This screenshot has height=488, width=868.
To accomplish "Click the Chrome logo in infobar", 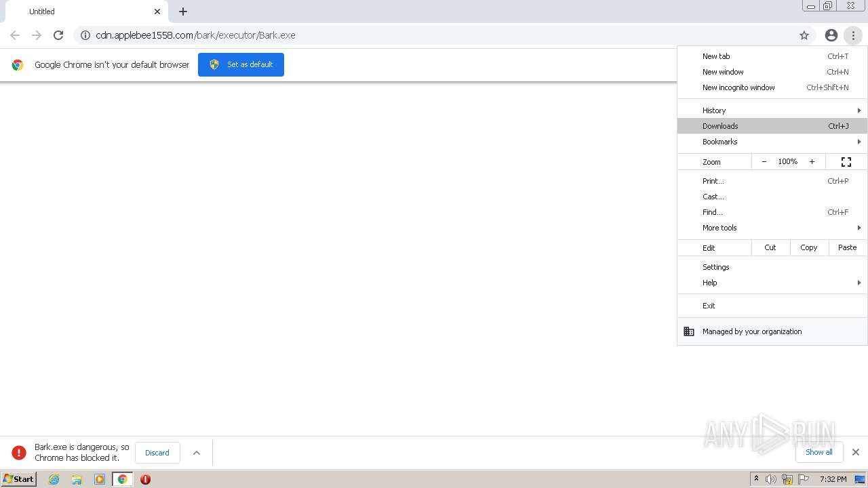I will tap(18, 65).
